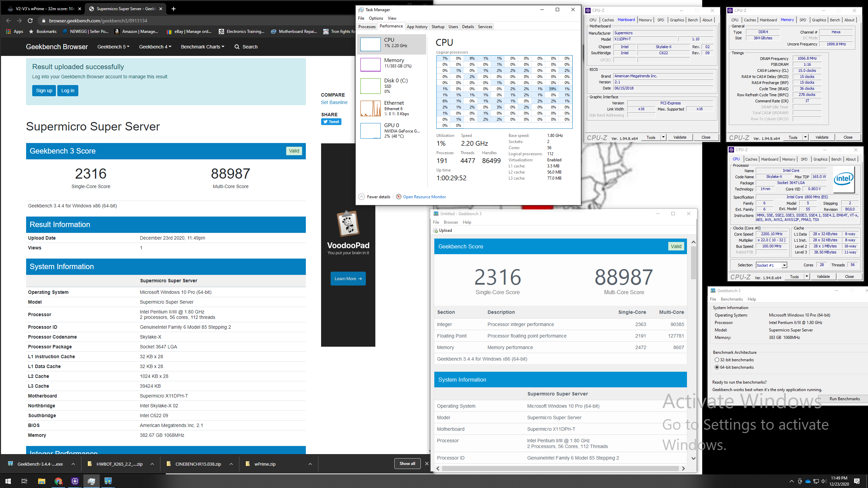The image size is (868, 488).
Task: Click the Set Baseline link
Action: [334, 102]
